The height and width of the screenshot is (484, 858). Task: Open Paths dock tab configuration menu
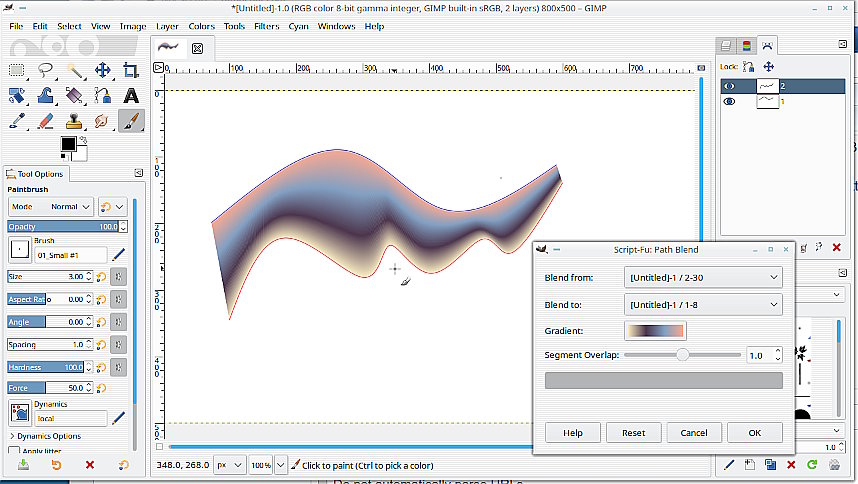pyautogui.click(x=842, y=44)
